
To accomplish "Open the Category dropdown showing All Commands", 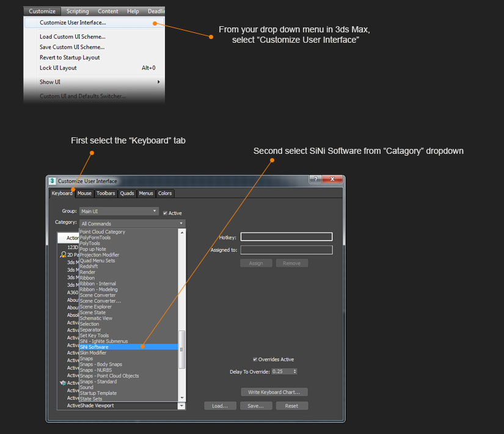I will pos(132,223).
